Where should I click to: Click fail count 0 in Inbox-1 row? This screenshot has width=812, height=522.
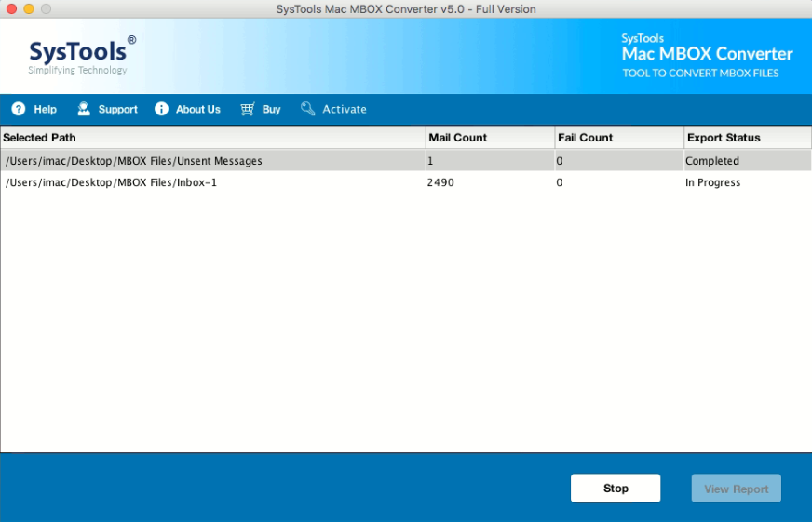point(560,182)
